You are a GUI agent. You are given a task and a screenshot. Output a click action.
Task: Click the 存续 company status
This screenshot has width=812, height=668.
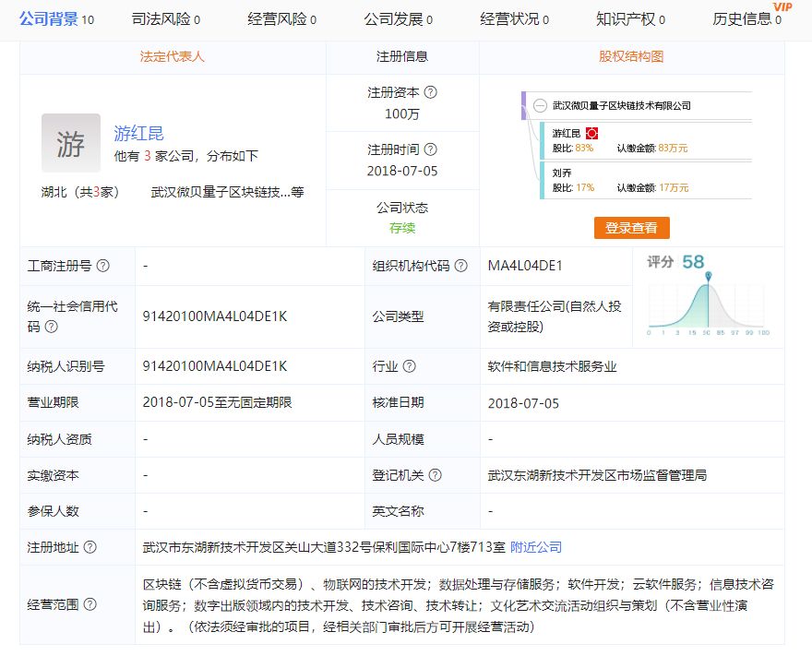pyautogui.click(x=402, y=228)
